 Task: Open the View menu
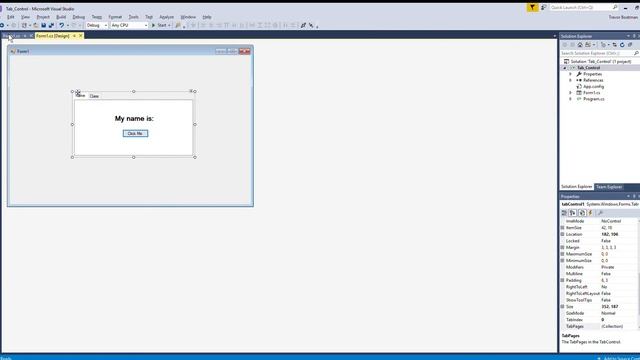[x=25, y=17]
